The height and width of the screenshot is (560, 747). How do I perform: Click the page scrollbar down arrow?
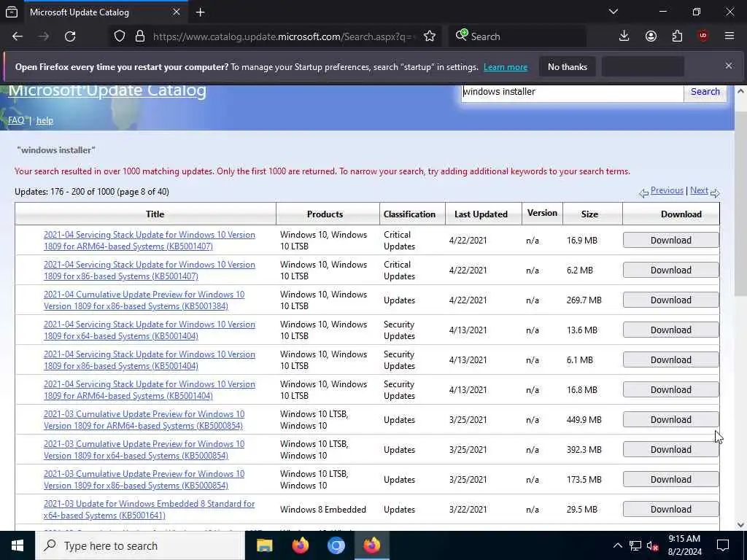(740, 525)
